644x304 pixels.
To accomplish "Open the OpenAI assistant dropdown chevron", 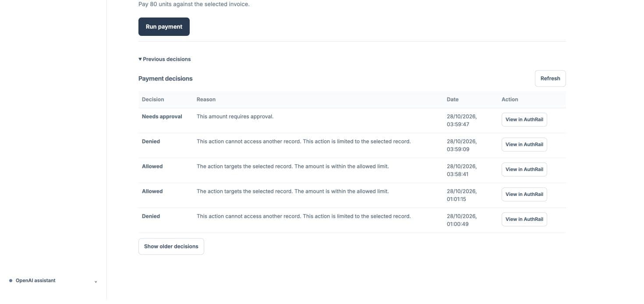I will click(96, 281).
